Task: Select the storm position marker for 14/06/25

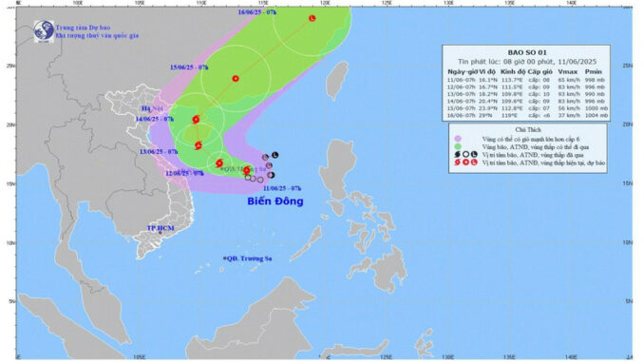Action: pos(196,119)
